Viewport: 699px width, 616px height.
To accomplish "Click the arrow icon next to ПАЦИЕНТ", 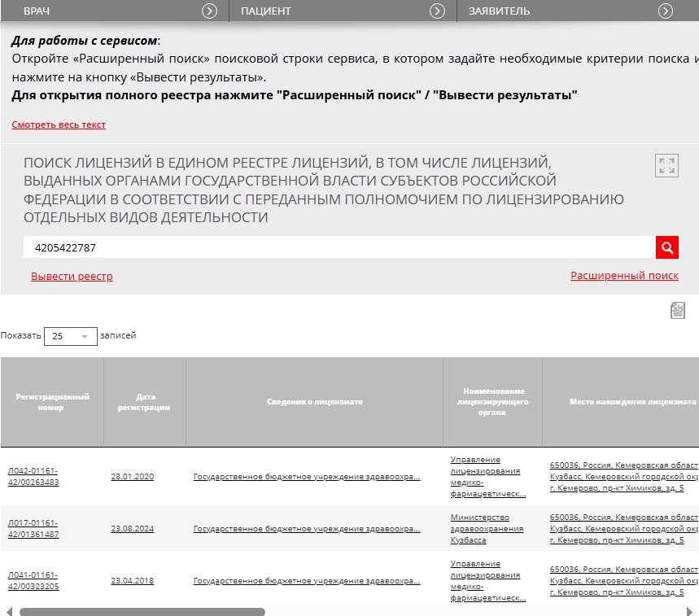I will coord(437,11).
